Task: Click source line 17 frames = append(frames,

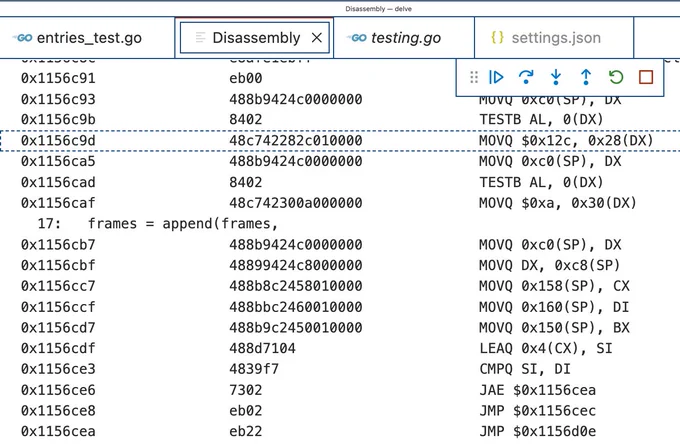Action: coord(157,223)
